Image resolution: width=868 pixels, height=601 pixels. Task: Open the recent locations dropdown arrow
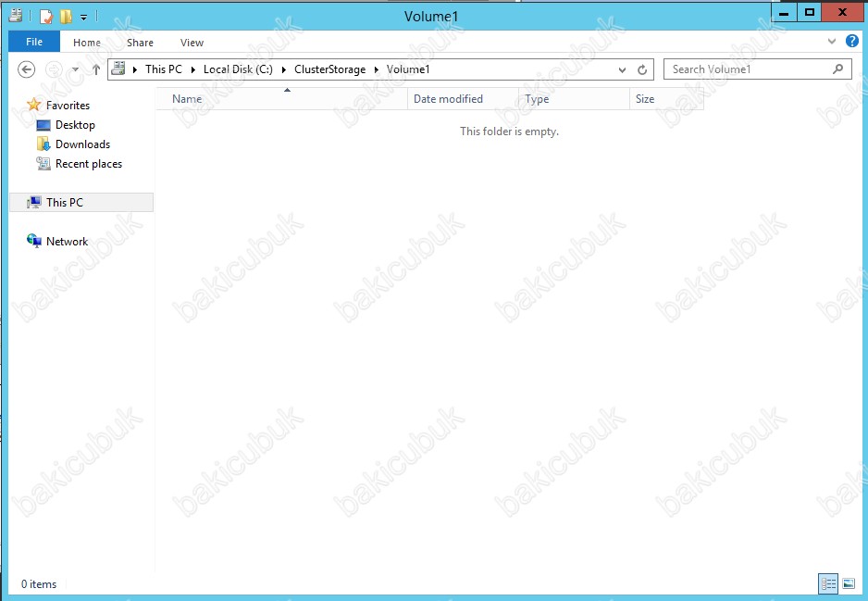(x=75, y=69)
